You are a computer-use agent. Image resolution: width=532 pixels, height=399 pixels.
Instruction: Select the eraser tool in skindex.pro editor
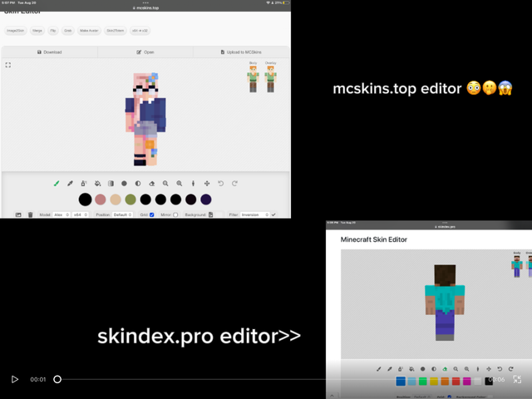(445, 369)
